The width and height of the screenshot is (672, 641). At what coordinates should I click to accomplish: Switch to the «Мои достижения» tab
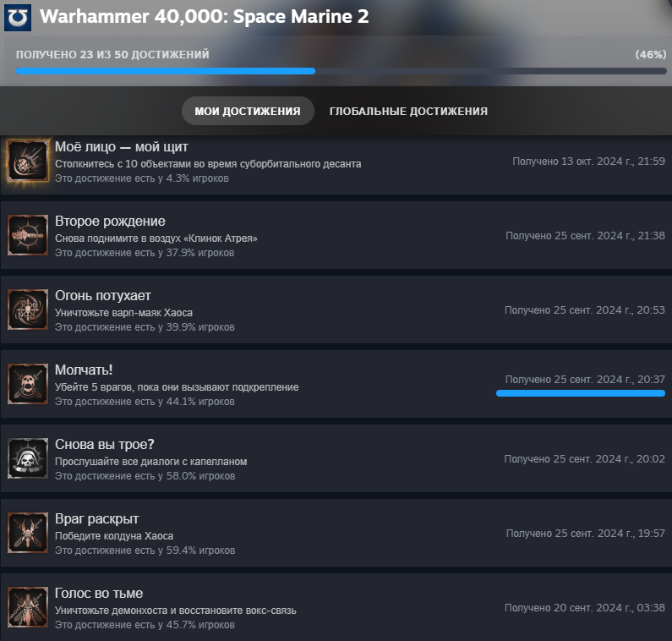(248, 111)
